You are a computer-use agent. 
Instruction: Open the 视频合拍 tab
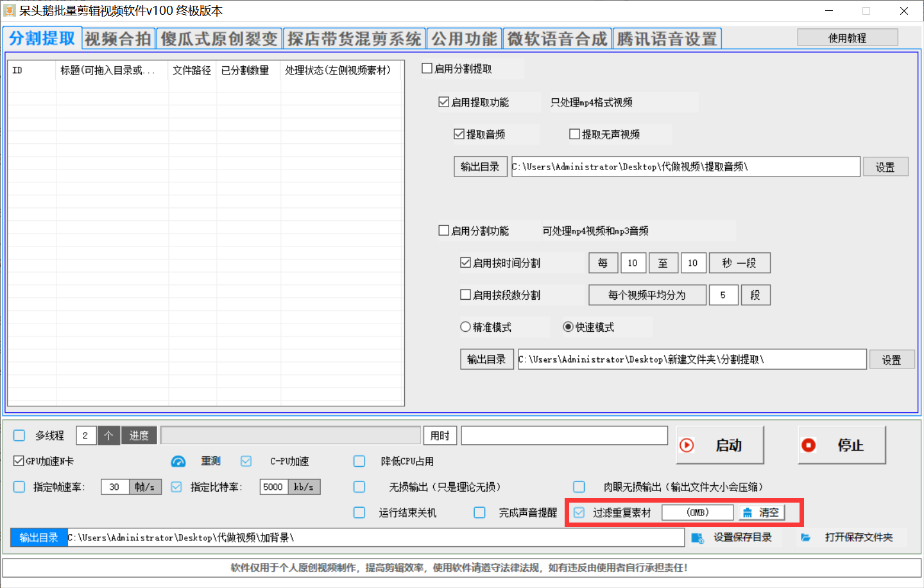[x=118, y=39]
